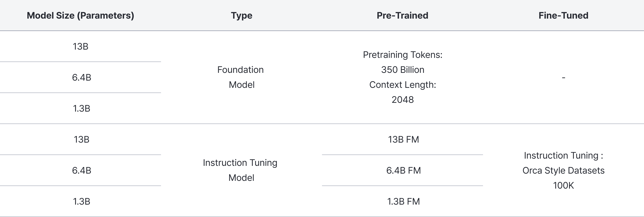Click the "Foundation Model" type cell
This screenshot has height=217, width=644.
pyautogui.click(x=241, y=77)
